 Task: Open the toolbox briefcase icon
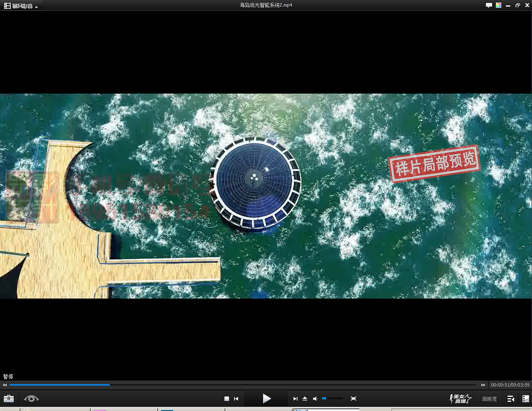[9, 399]
